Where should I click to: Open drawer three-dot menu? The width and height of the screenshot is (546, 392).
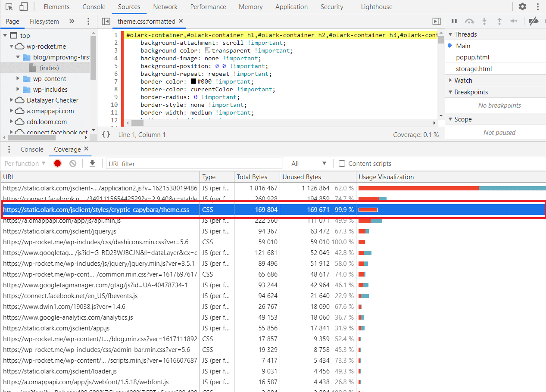point(9,149)
